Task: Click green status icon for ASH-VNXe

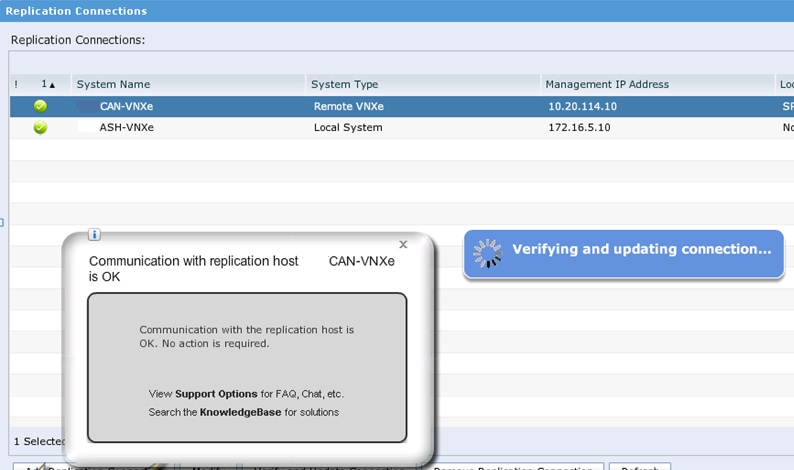Action: [40, 128]
